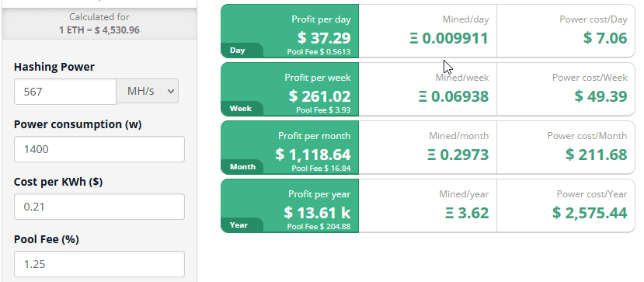This screenshot has width=644, height=282.
Task: Click the Mined/week Ξ 0.06938 value
Action: click(454, 96)
